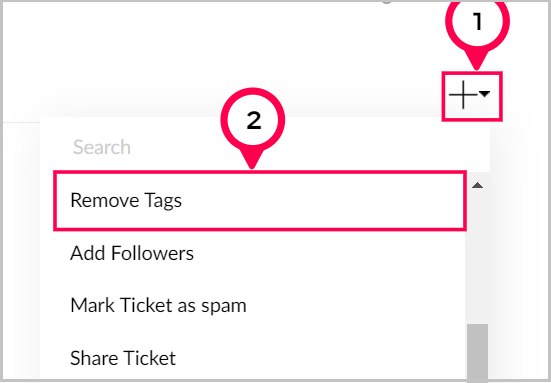Click the numbered callout marker 2
Screen dimensions: 551x383
click(x=253, y=121)
